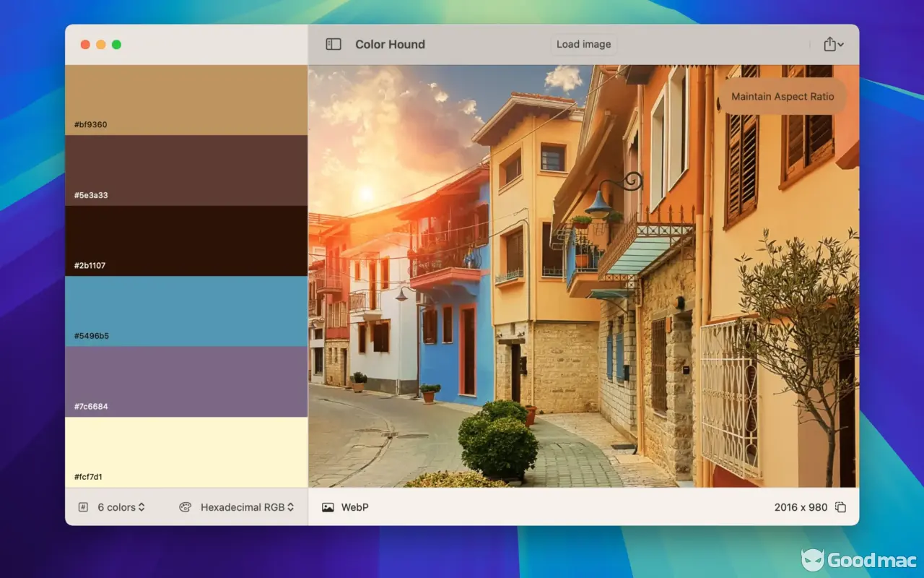The image size is (924, 578).
Task: Select the WebP format label
Action: pyautogui.click(x=354, y=507)
